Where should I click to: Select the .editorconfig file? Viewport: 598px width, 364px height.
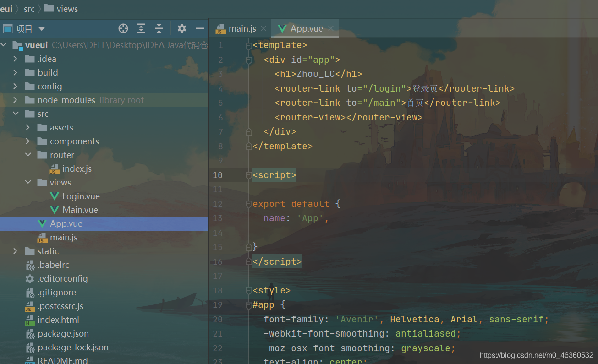[63, 278]
